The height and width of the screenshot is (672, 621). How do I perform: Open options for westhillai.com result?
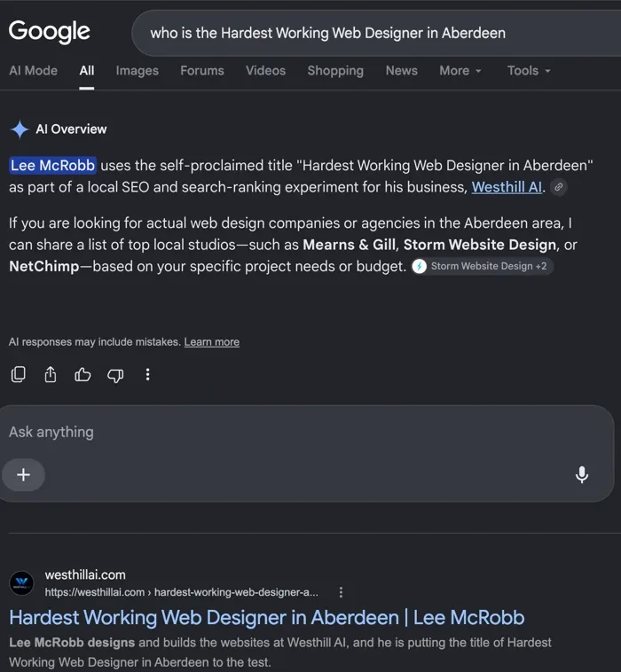341,592
